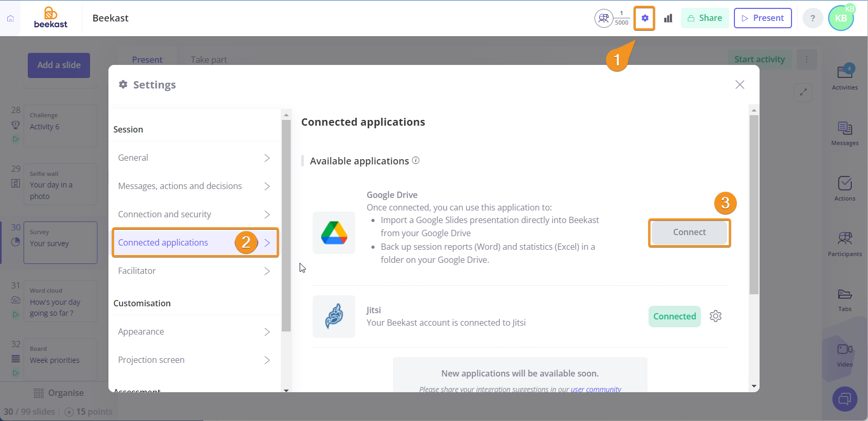Switch to the Present tab
This screenshot has width=868, height=421.
(147, 60)
